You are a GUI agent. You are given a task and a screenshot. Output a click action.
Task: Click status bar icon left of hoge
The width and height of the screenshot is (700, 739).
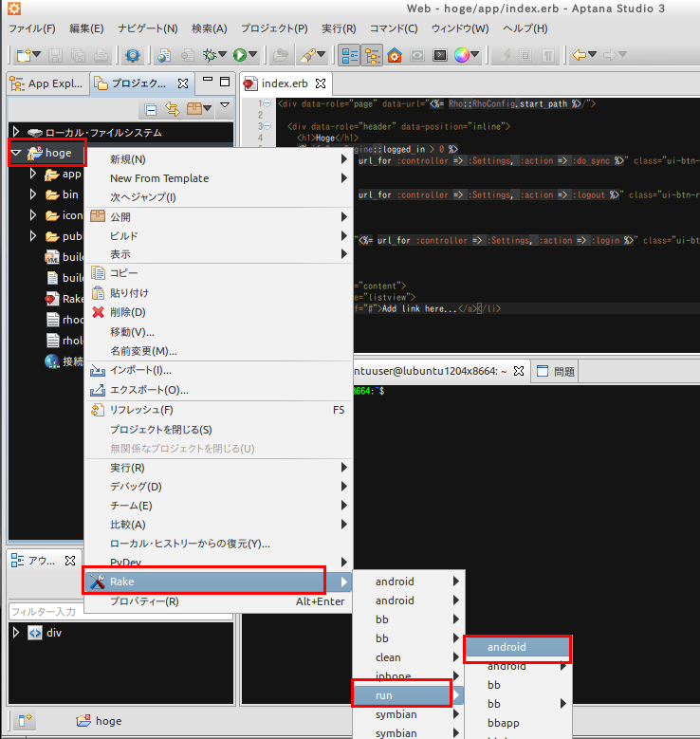25,720
